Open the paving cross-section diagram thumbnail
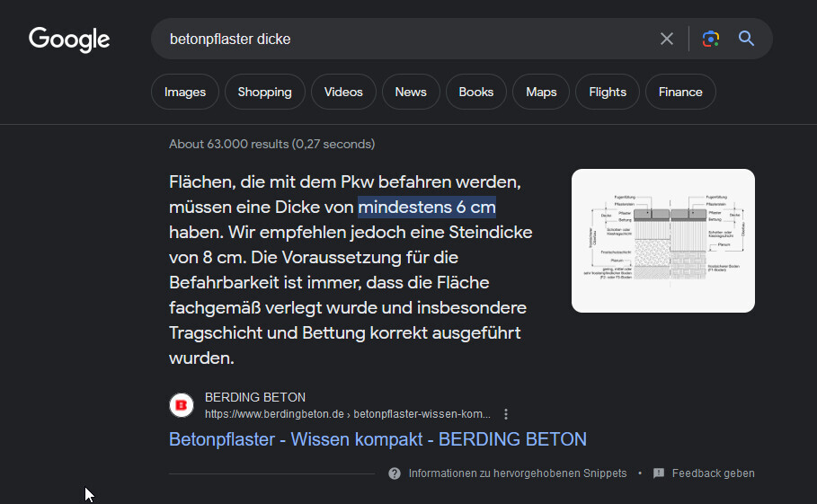Viewport: 817px width, 504px height. pyautogui.click(x=663, y=241)
